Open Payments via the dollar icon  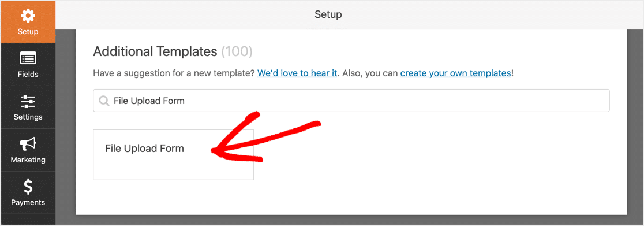coord(28,187)
